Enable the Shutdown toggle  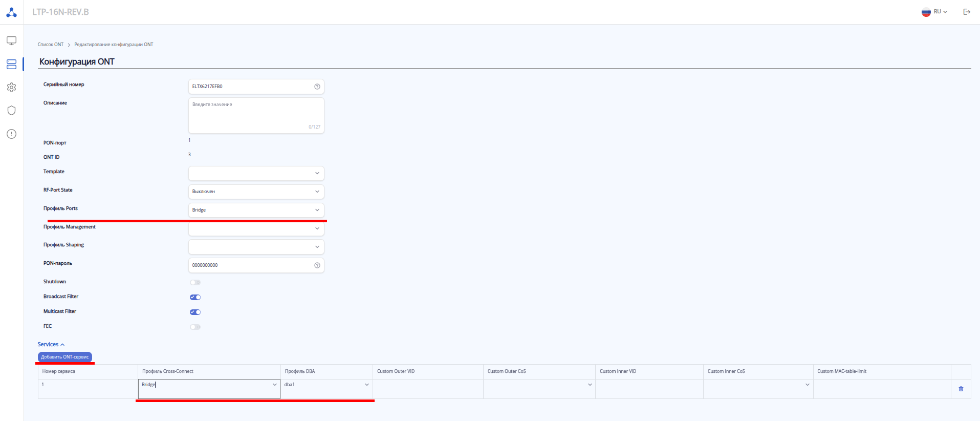click(x=195, y=282)
